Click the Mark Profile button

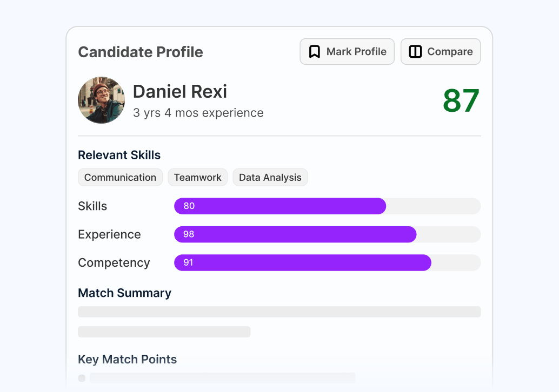(x=347, y=52)
